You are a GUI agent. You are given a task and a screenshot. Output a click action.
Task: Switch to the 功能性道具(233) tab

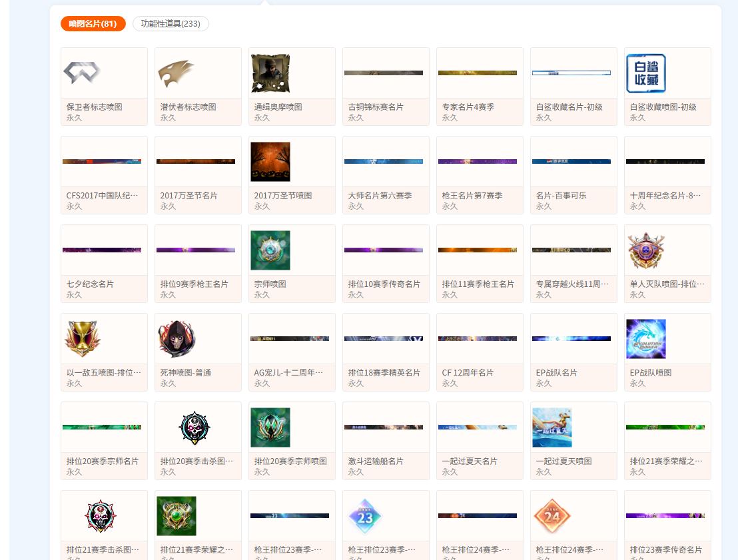pyautogui.click(x=171, y=24)
